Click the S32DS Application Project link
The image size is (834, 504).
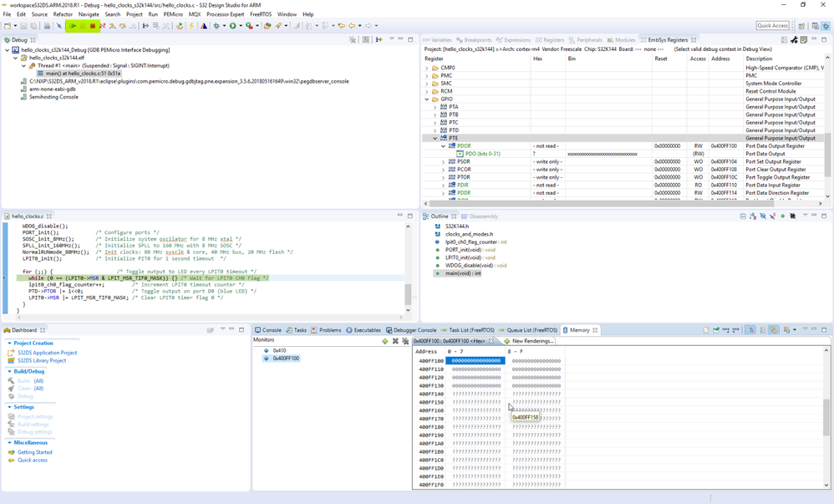(x=47, y=353)
